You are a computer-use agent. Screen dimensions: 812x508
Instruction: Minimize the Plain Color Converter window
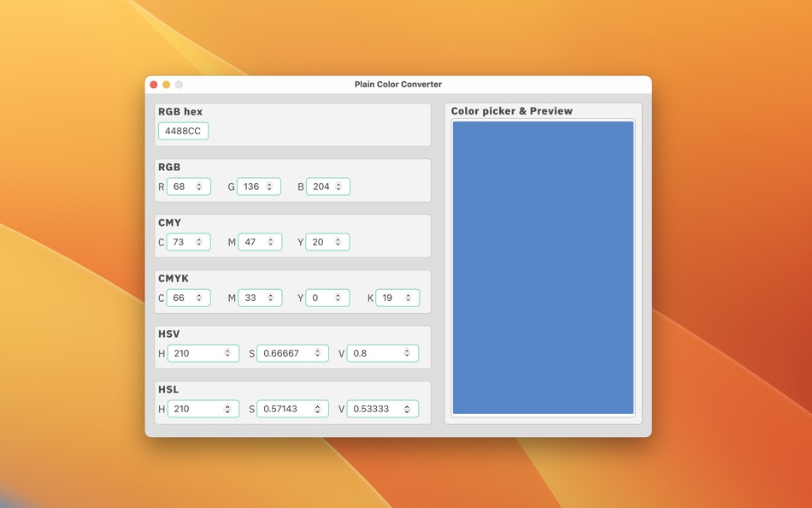pyautogui.click(x=166, y=85)
